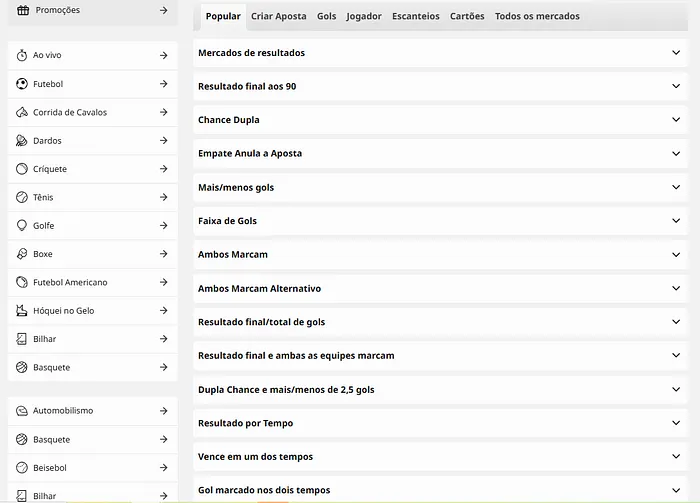Click the arrow at the right of Promoções
This screenshot has width=700, height=503.
164,10
